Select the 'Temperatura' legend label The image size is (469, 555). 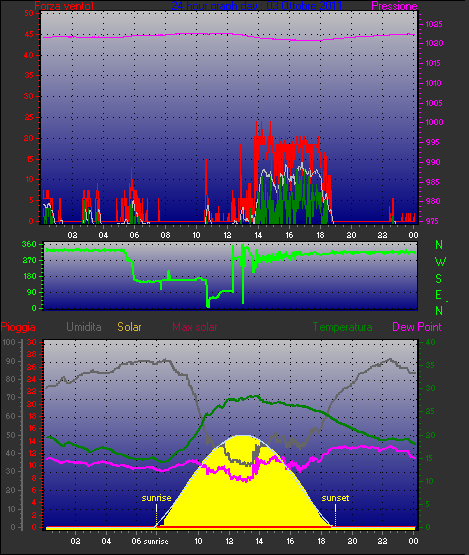coord(342,327)
